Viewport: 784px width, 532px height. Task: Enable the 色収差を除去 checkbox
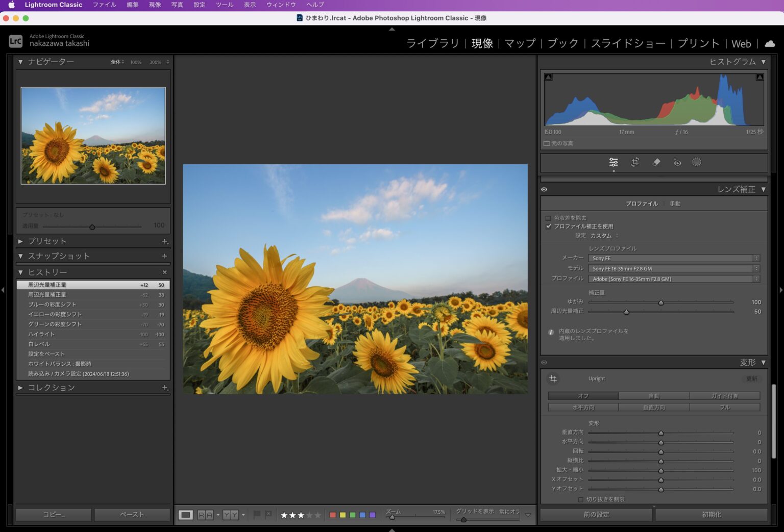pyautogui.click(x=548, y=218)
